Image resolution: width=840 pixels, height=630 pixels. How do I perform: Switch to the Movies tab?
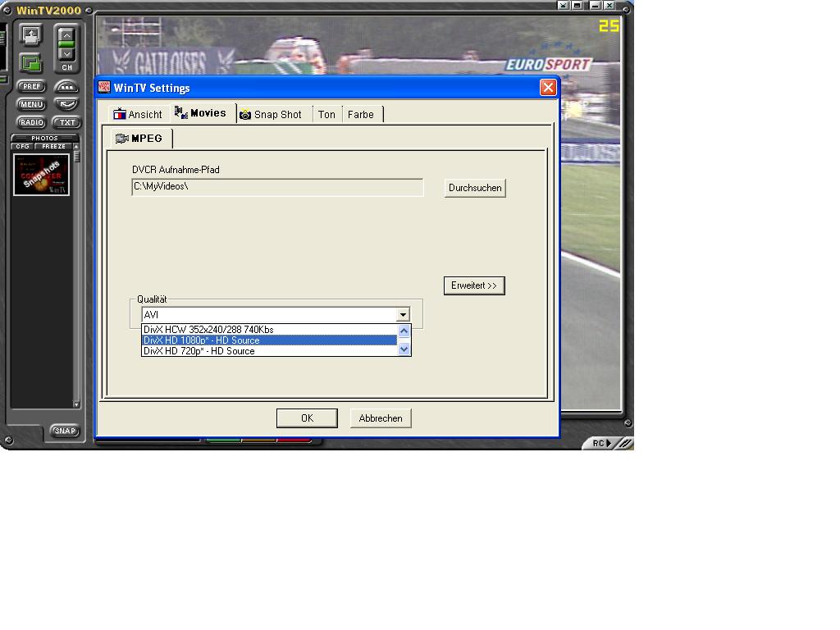[203, 112]
